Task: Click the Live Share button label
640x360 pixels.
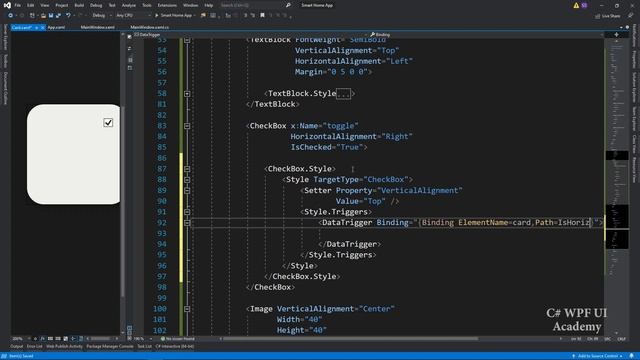Action: tap(611, 16)
